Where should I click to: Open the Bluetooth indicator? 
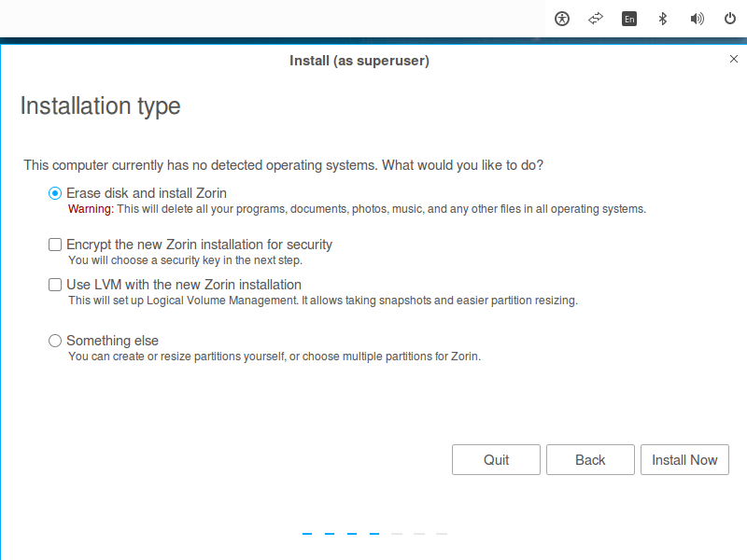[x=663, y=19]
